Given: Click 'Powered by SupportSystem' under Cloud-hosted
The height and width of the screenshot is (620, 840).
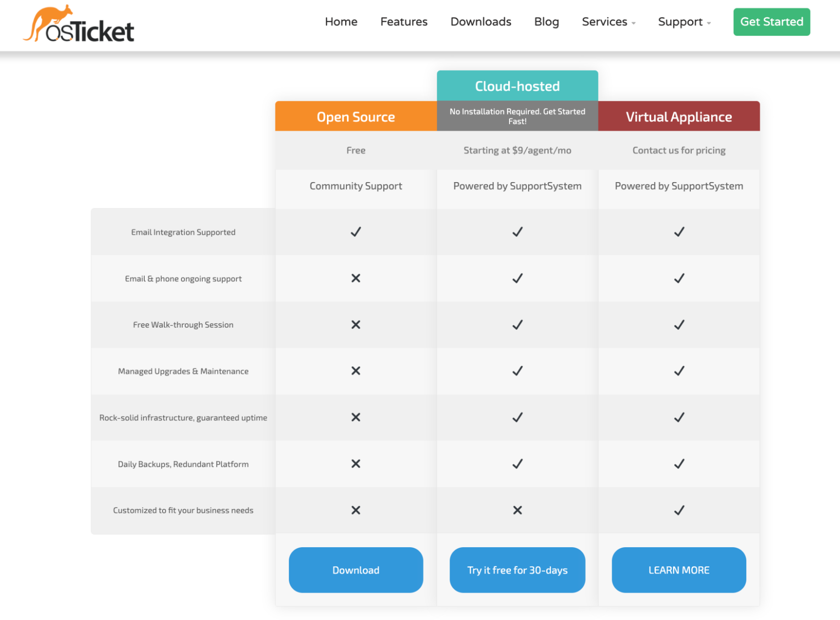Looking at the screenshot, I should (517, 186).
